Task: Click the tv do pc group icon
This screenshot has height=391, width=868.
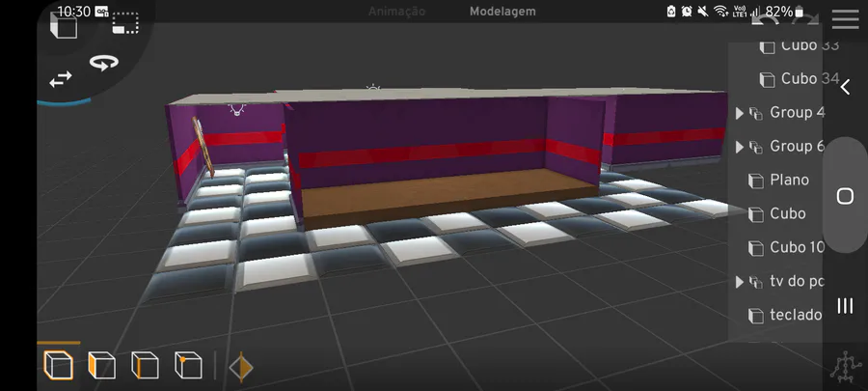Action: [755, 283]
